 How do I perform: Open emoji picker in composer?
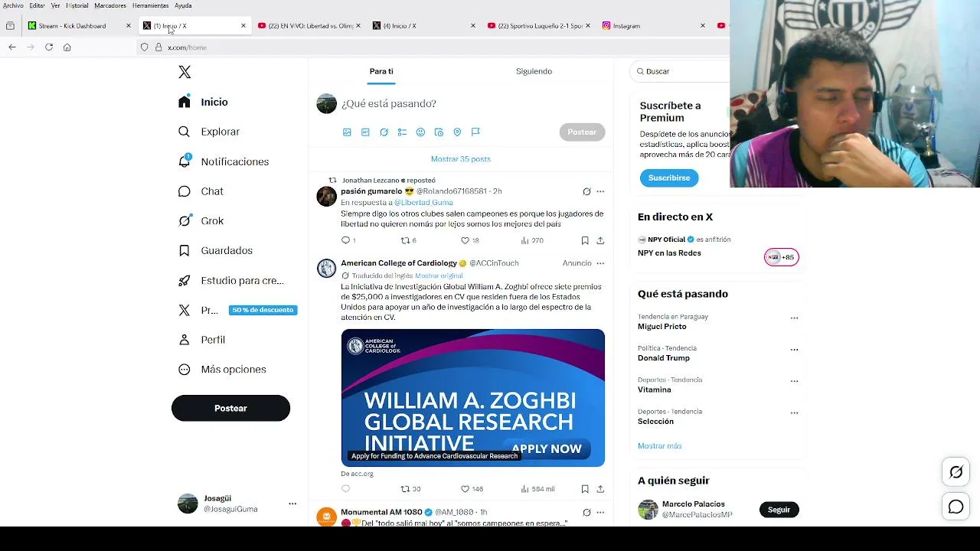(x=420, y=132)
